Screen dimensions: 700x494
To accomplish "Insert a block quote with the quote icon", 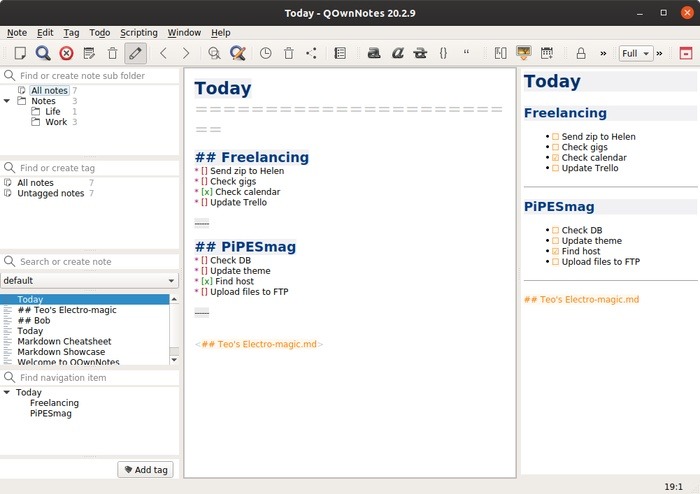I will coord(466,52).
